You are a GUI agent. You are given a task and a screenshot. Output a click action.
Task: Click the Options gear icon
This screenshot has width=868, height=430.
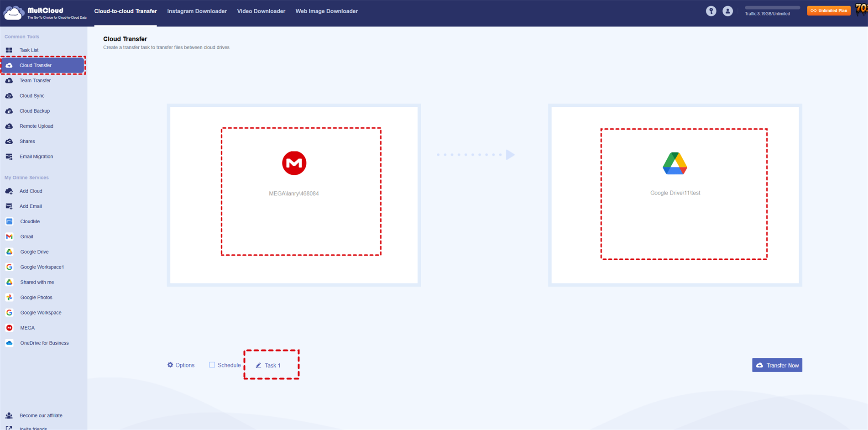[x=170, y=365]
